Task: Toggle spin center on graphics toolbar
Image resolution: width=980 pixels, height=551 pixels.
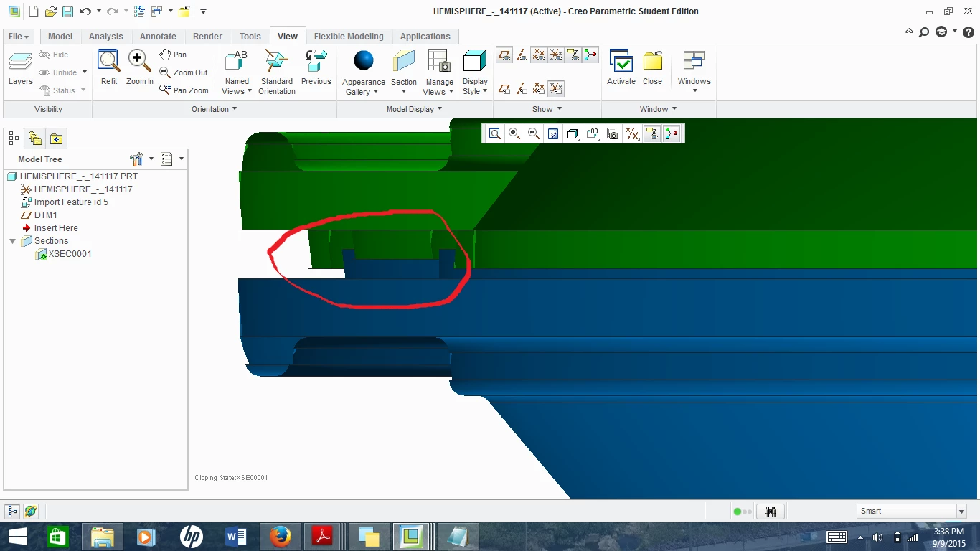Action: coord(671,133)
